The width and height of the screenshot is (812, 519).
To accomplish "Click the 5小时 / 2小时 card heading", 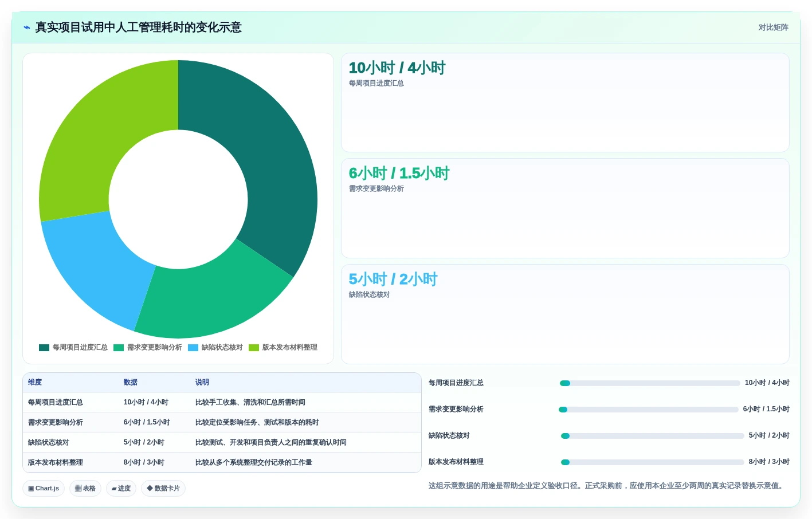I will click(x=393, y=280).
